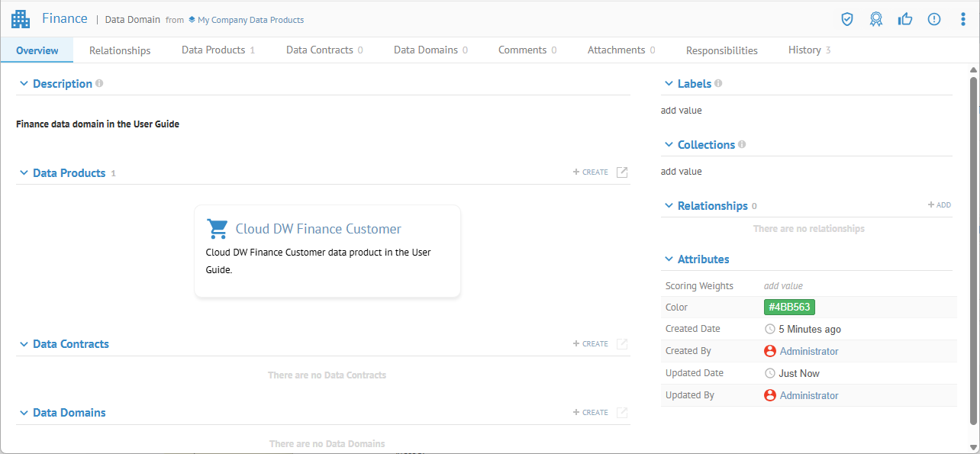Open My Company Data Products link
Screen dimensions: 980x454
pyautogui.click(x=250, y=20)
